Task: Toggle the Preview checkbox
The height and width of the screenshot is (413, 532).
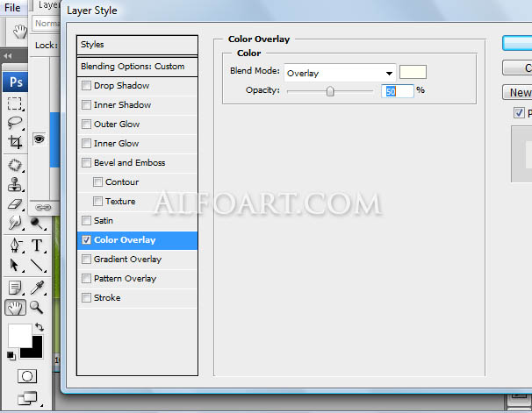Action: pos(519,113)
